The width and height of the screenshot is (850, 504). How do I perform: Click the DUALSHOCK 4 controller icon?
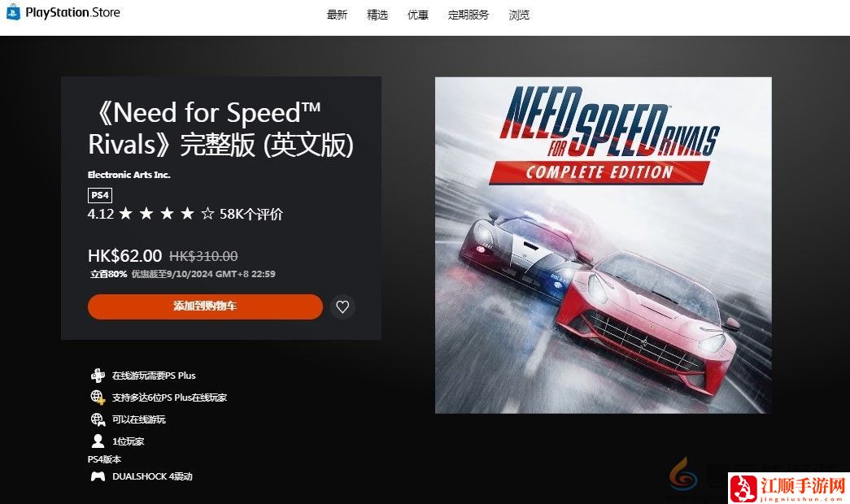(x=98, y=476)
